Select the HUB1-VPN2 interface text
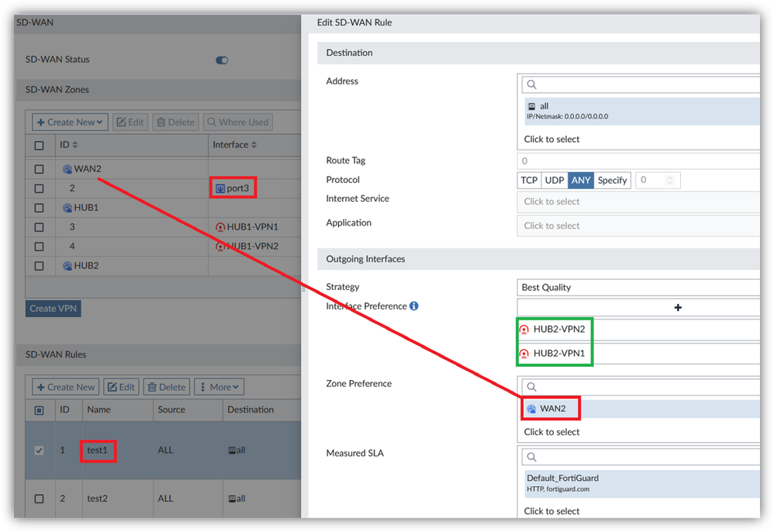The image size is (774, 532). click(252, 247)
